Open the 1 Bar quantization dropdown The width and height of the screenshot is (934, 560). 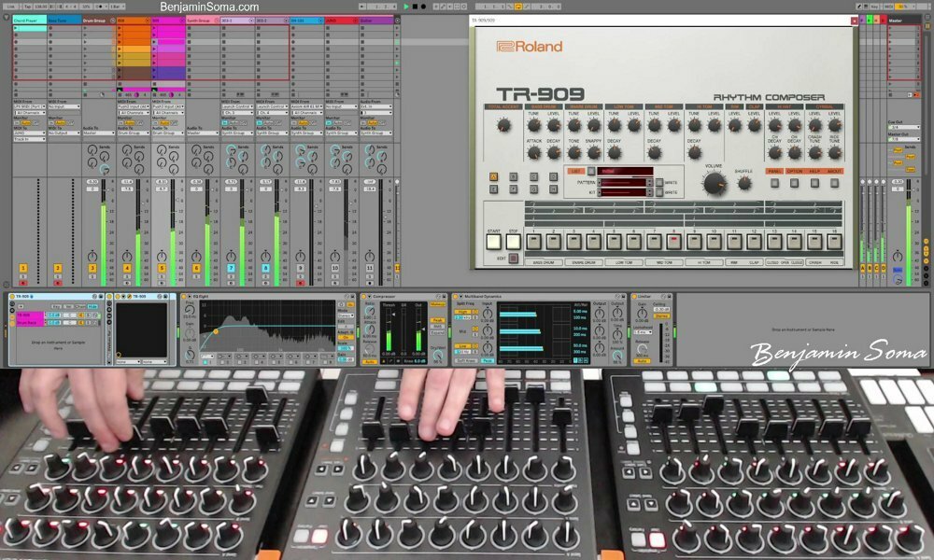click(x=116, y=7)
